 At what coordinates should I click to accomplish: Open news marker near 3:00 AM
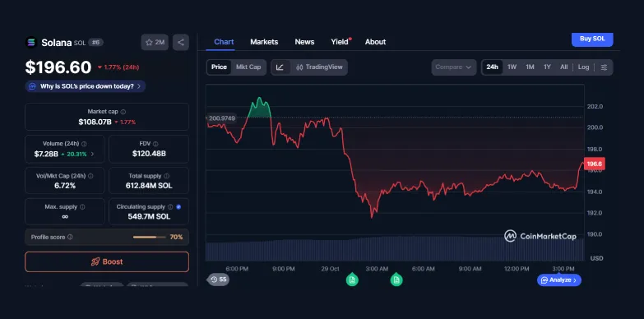pos(396,280)
